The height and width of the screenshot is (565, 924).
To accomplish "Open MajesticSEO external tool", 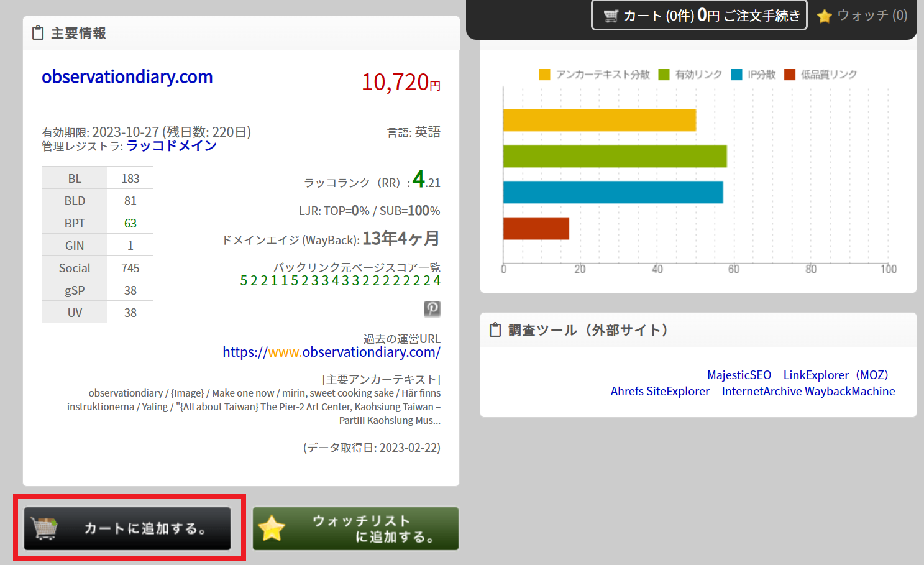I will 739,375.
